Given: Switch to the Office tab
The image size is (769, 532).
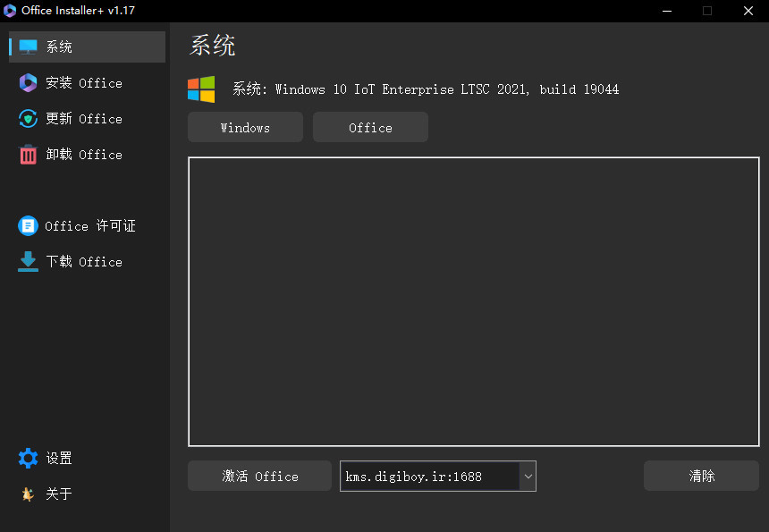Looking at the screenshot, I should (370, 127).
